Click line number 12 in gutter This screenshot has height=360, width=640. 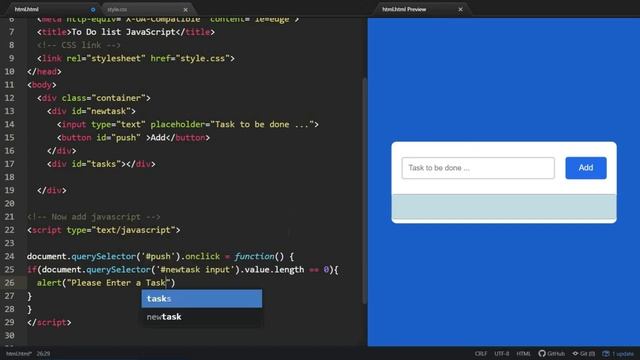pos(9,98)
